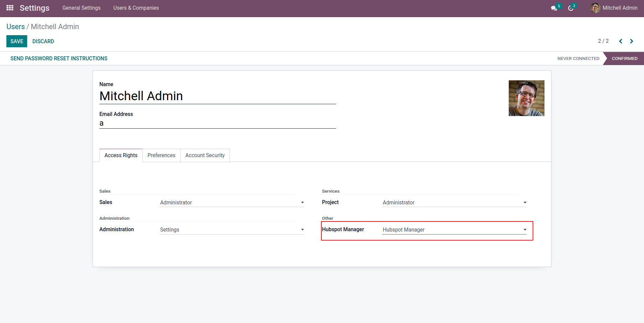Open the General Settings menu
This screenshot has height=323, width=644.
coord(81,8)
